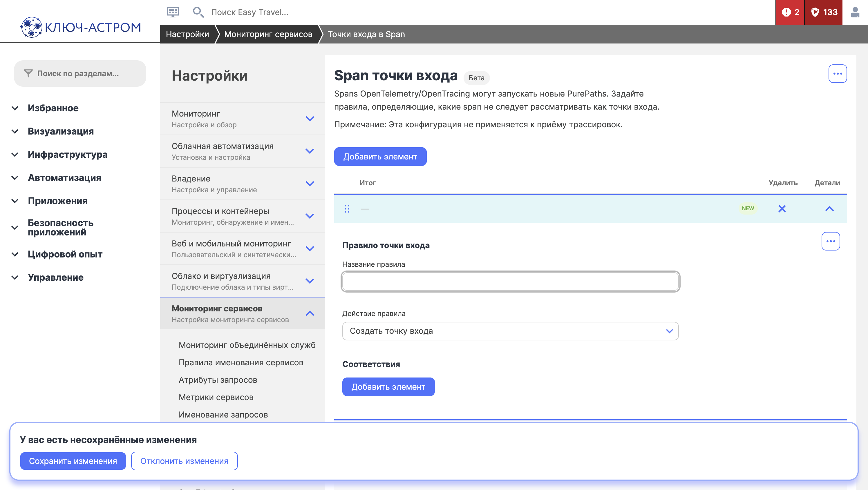Delete the new rule with X icon
The width and height of the screenshot is (868, 490).
[x=782, y=209]
